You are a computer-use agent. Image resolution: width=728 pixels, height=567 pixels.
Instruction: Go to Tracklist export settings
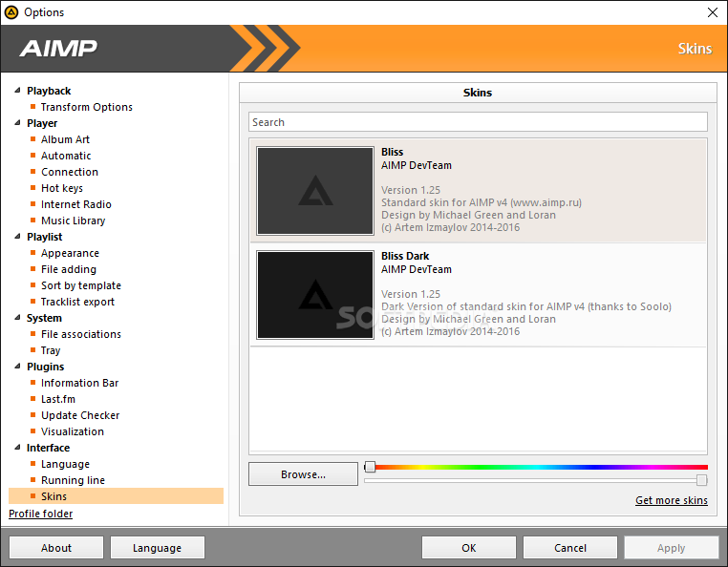click(77, 302)
